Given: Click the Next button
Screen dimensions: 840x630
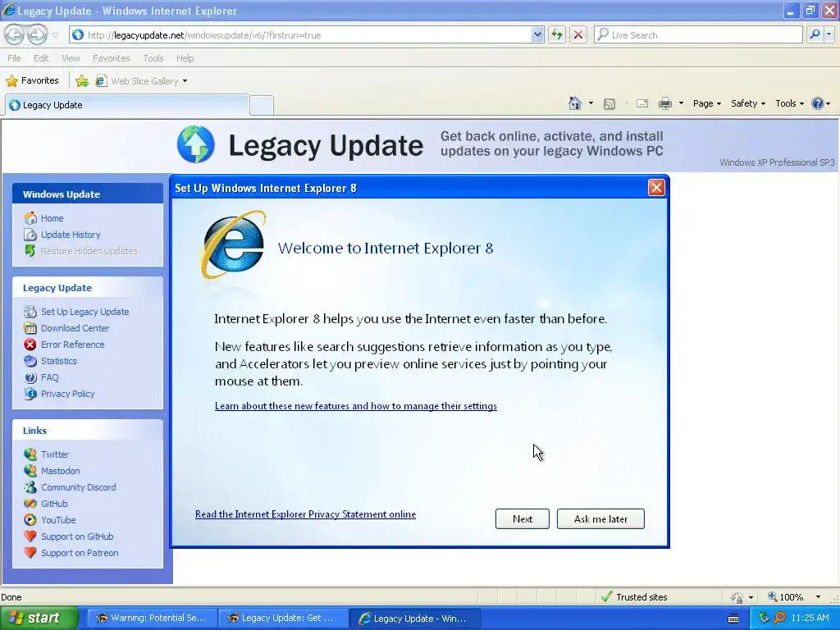Looking at the screenshot, I should tap(523, 518).
